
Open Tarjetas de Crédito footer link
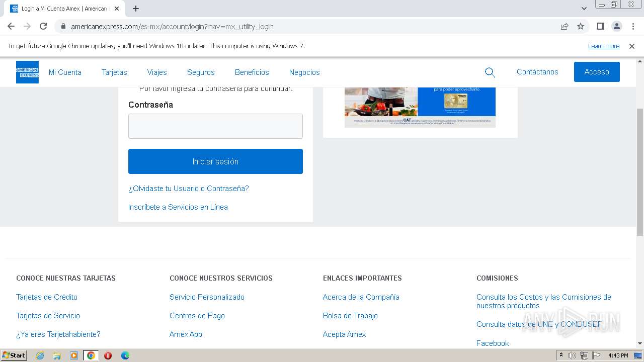point(47,297)
